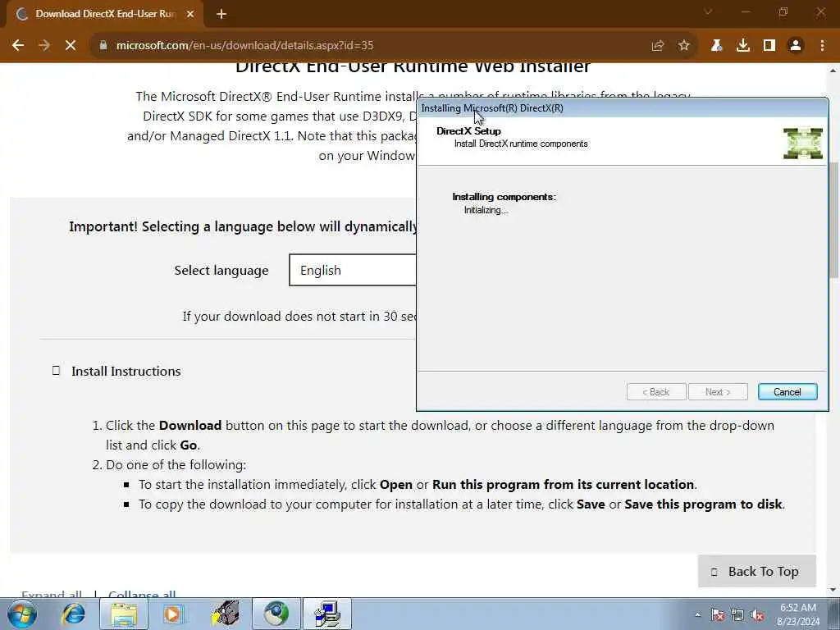This screenshot has width=840, height=630.
Task: Click the disabled Back button in DirectX Setup
Action: point(656,391)
